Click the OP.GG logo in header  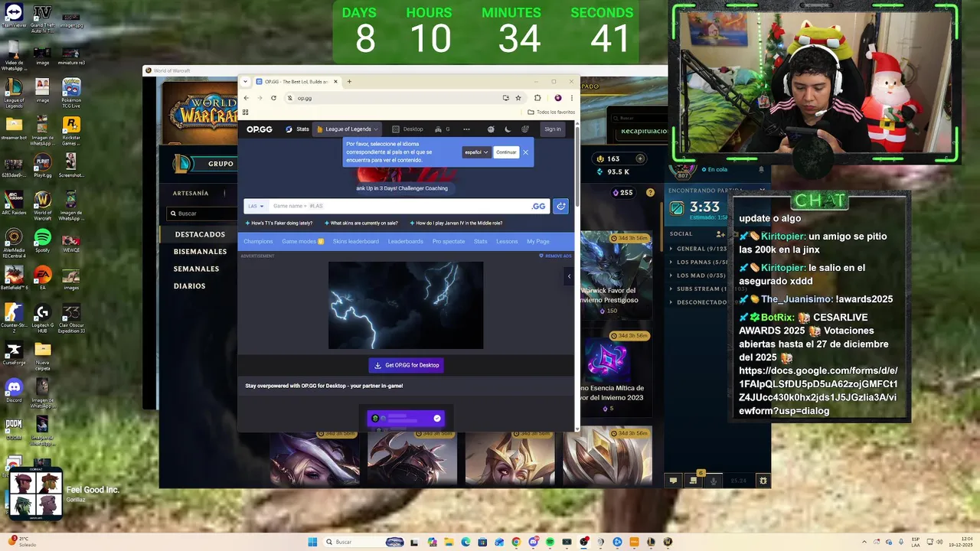coord(260,129)
